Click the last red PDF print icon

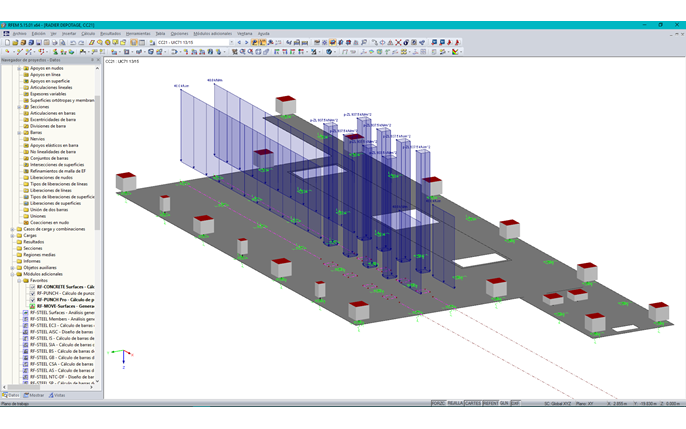coord(457,42)
